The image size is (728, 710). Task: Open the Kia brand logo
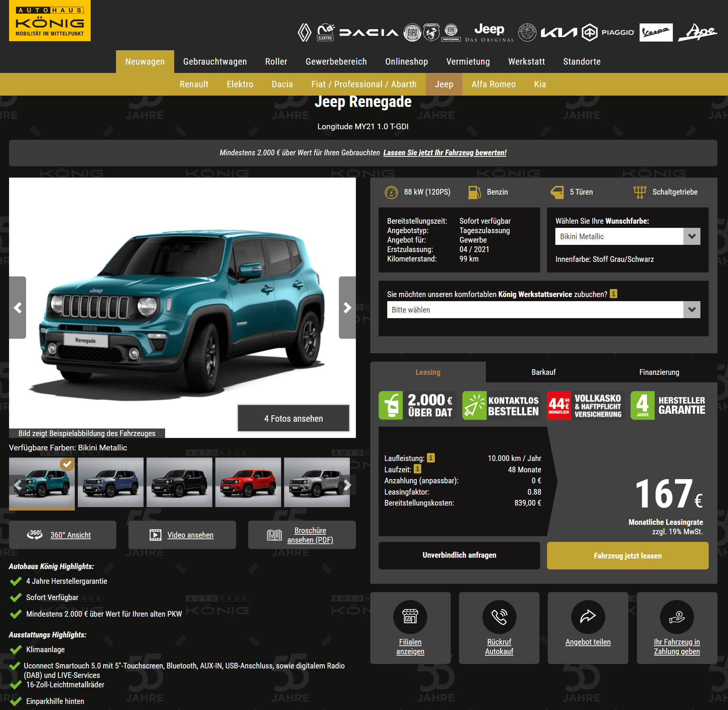point(559,32)
